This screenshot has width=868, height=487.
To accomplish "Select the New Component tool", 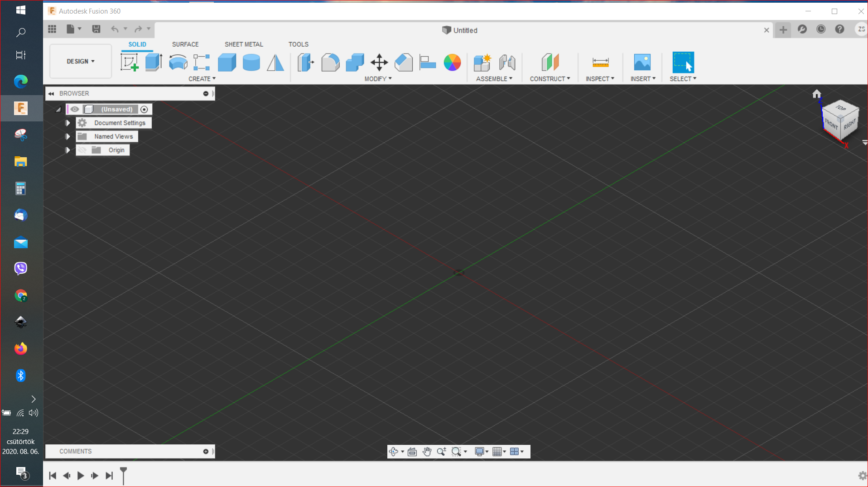I will click(482, 62).
